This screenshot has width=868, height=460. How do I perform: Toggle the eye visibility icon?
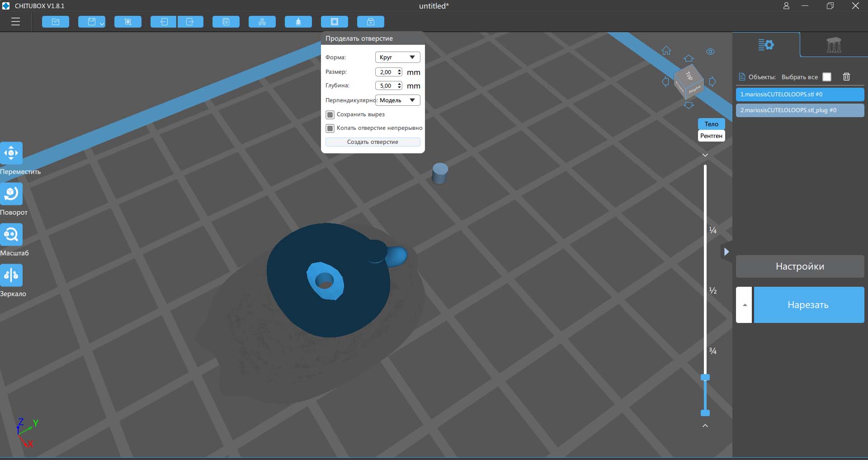pyautogui.click(x=710, y=52)
